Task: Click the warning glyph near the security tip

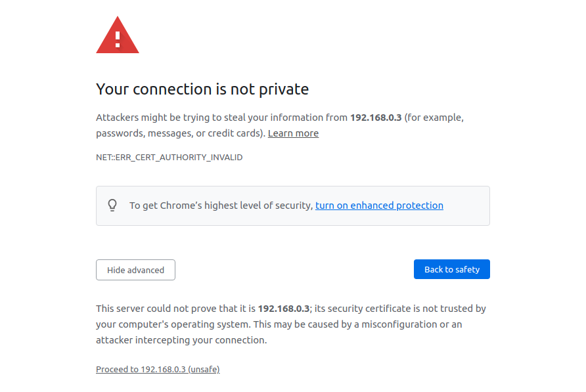Action: (x=112, y=205)
